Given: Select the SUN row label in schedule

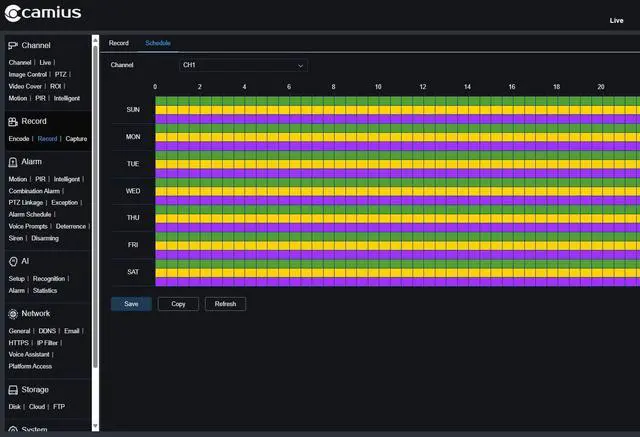Looking at the screenshot, I should pyautogui.click(x=133, y=110).
